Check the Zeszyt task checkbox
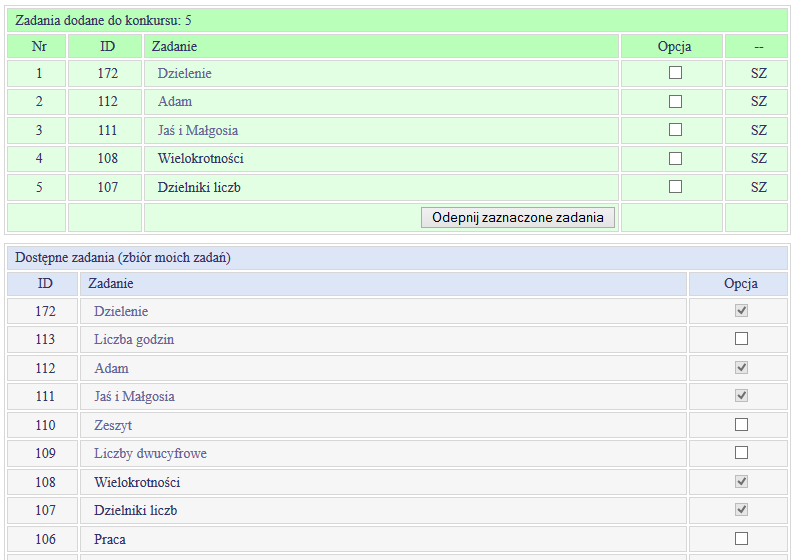The image size is (795, 560). click(x=741, y=425)
